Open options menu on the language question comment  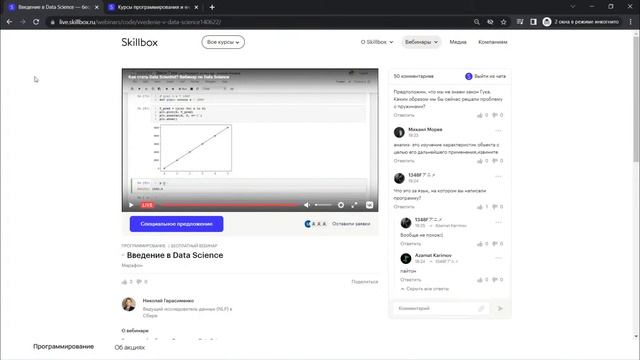point(498,177)
